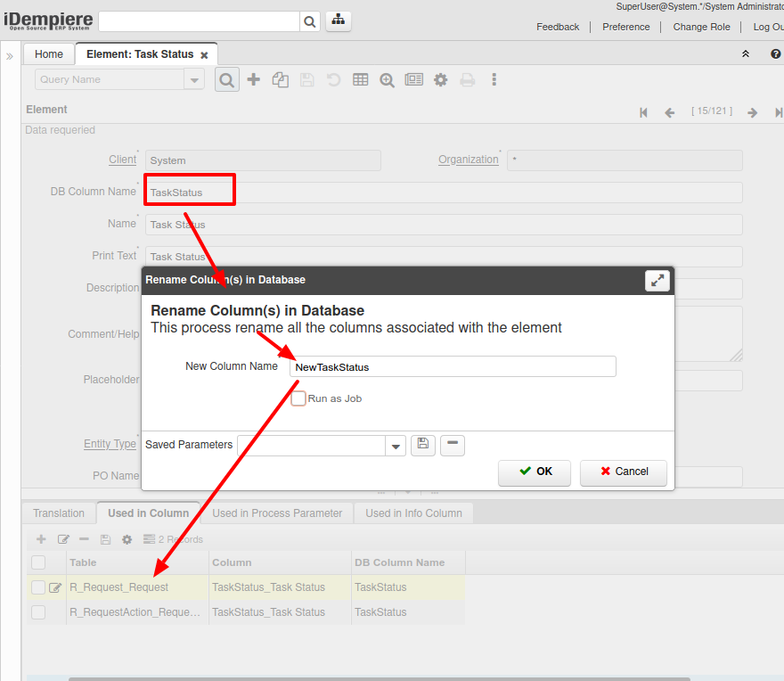Expand the Rename Column dialog to full size

pos(657,280)
